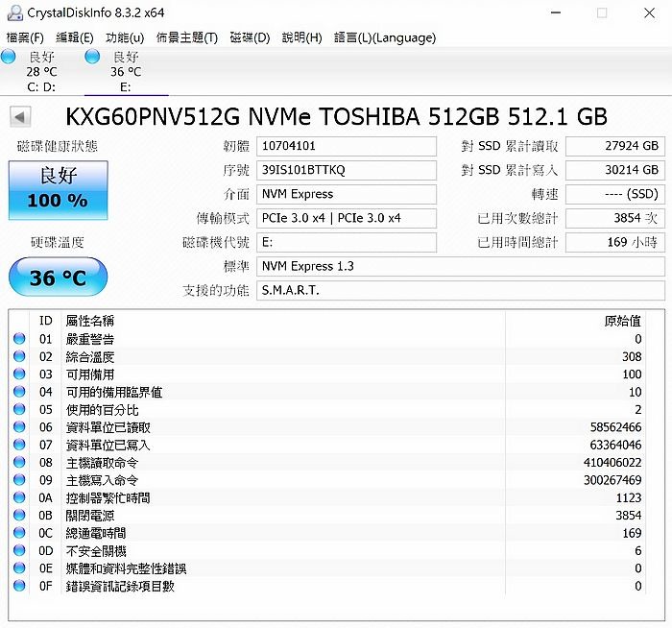Click the 良好 100 % health status button
Screen dimensions: 672x628
pos(59,190)
